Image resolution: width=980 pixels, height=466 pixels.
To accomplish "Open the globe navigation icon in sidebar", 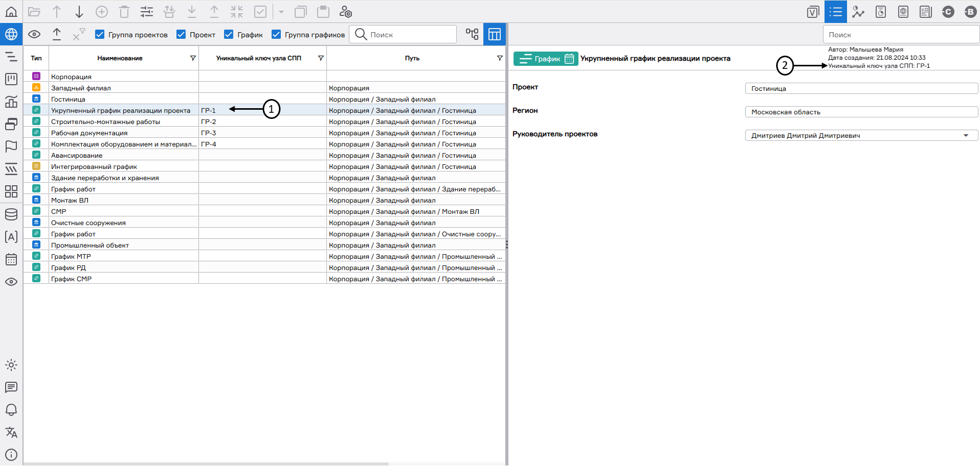I will point(11,34).
